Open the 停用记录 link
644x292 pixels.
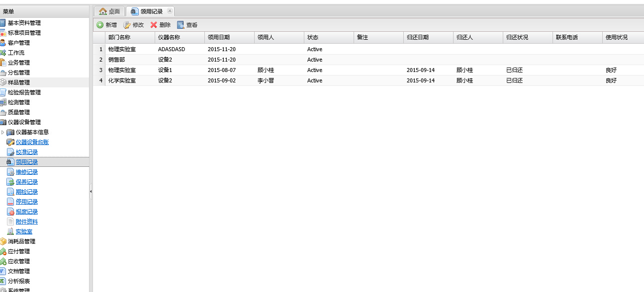point(26,202)
